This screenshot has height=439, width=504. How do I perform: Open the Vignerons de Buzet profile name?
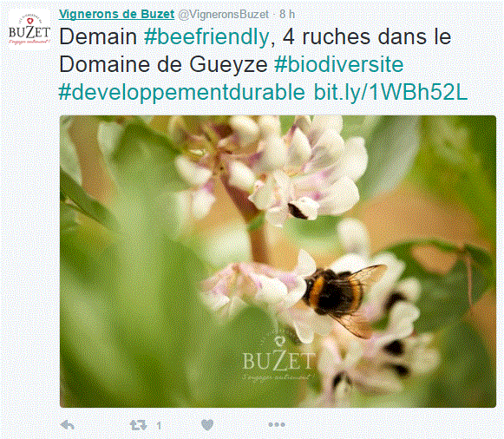click(x=117, y=14)
